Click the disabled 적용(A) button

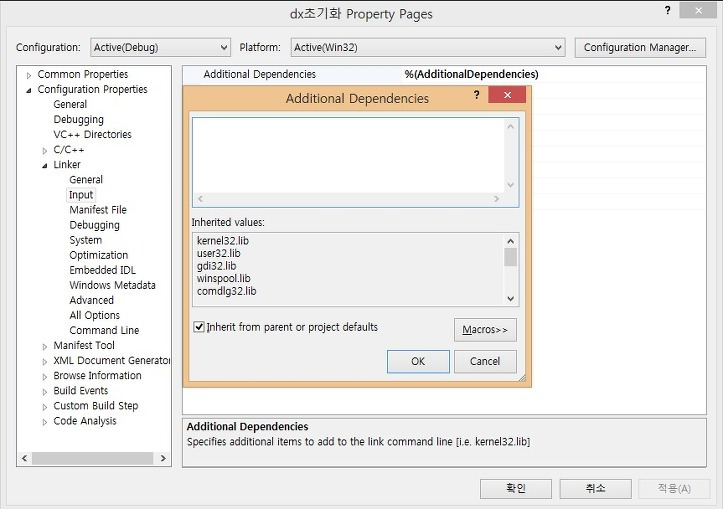674,488
